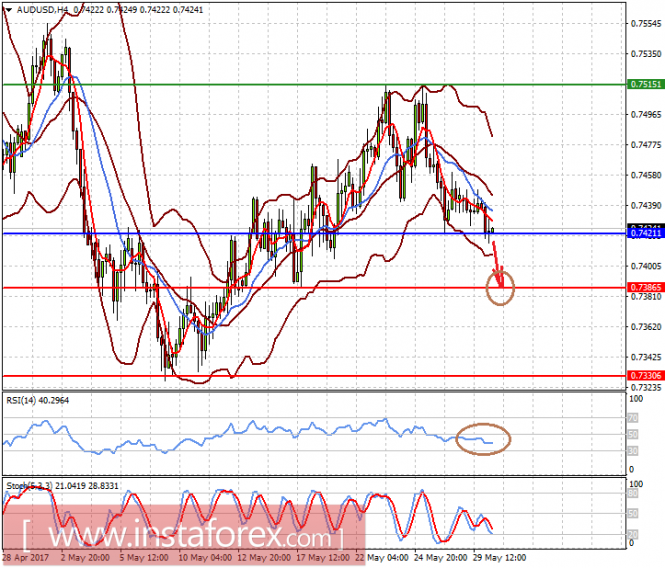
Task: Select the red 0.73865 price tag
Action: (x=644, y=287)
